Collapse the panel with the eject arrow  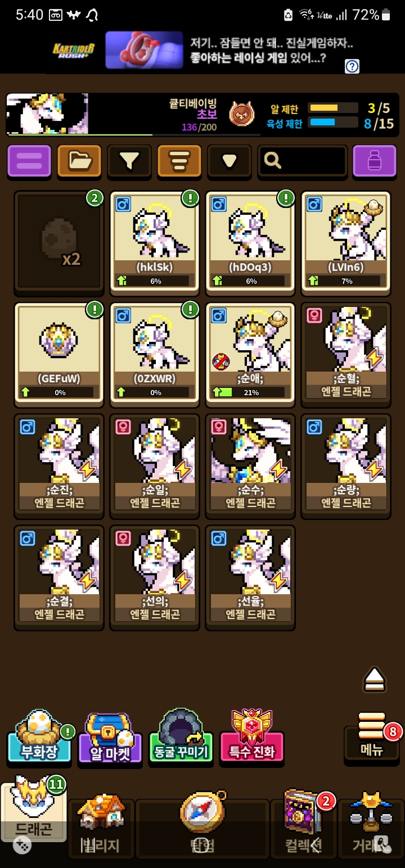coord(375,679)
